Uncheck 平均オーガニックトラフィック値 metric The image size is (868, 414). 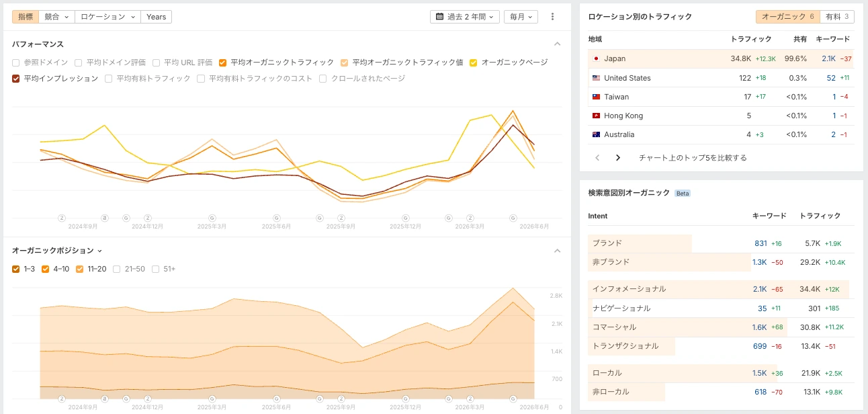click(345, 63)
